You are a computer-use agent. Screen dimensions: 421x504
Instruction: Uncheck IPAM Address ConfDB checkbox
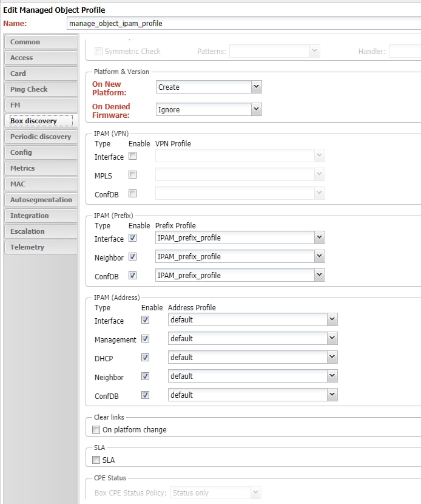(145, 395)
